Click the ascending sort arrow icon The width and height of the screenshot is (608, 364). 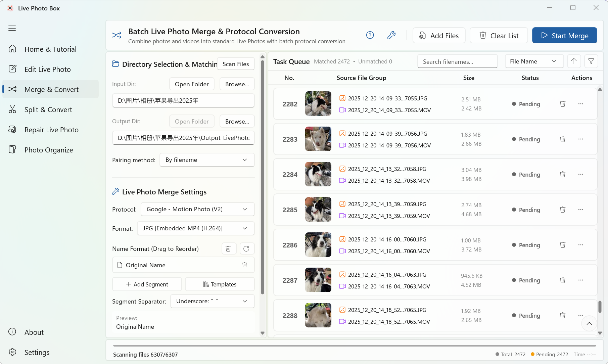click(x=574, y=61)
